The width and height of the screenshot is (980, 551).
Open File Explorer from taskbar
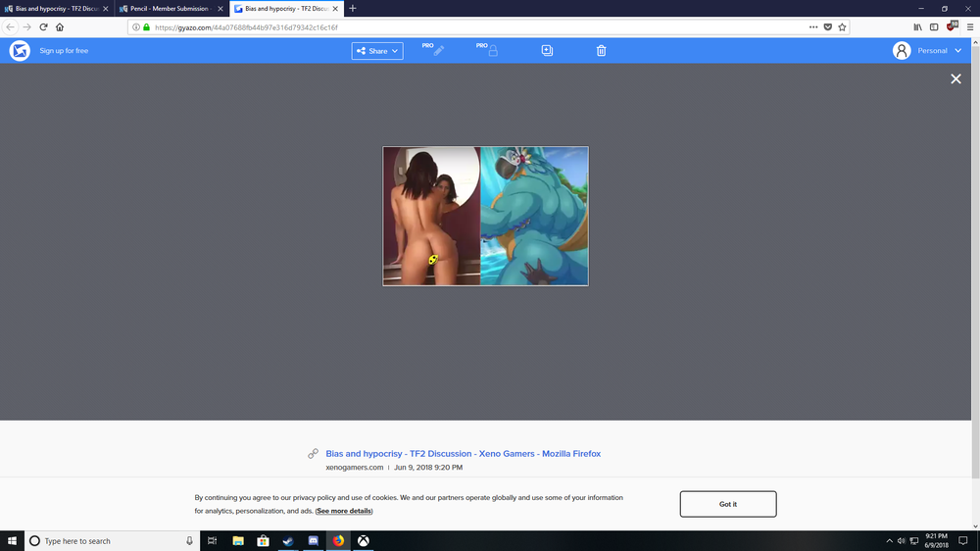click(238, 541)
